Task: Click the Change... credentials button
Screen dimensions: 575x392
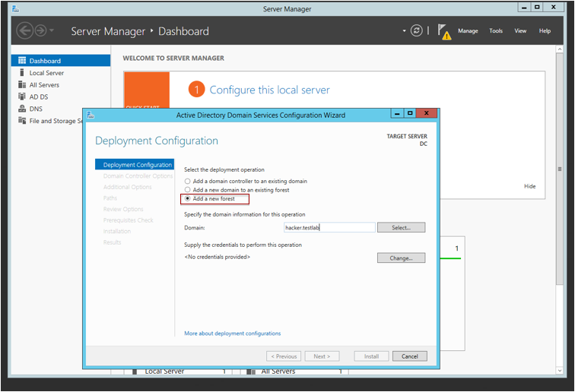Action: (x=401, y=258)
